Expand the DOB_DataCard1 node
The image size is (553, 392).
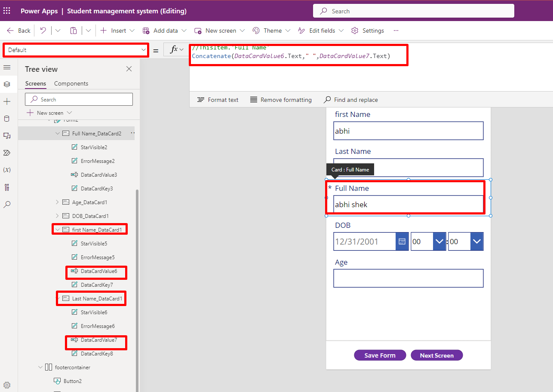(x=58, y=216)
